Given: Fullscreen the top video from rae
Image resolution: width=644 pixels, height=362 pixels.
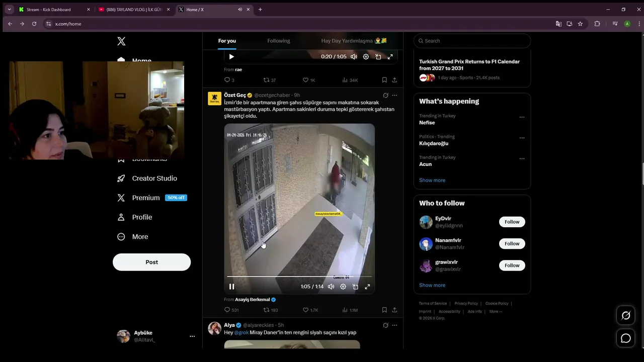Looking at the screenshot, I should click(390, 57).
